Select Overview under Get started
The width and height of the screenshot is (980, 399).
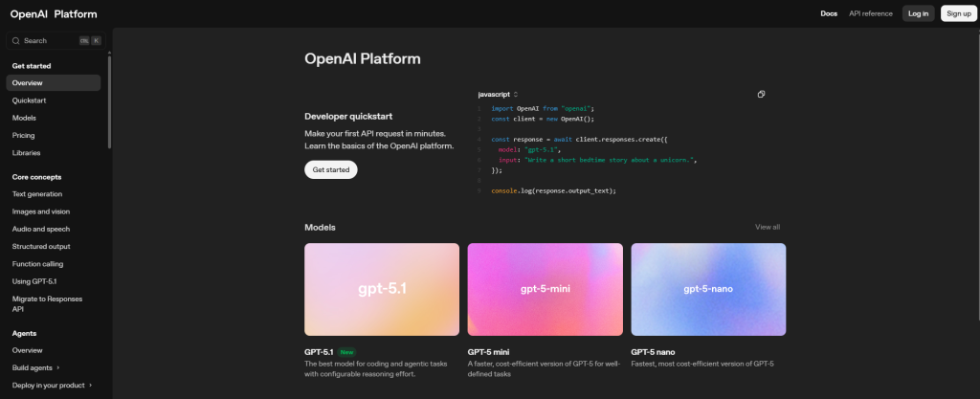[54, 83]
